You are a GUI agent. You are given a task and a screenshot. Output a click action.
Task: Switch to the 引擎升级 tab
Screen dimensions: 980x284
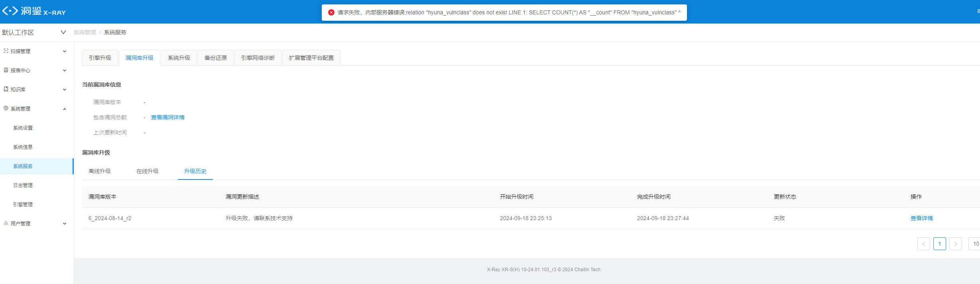pos(100,58)
